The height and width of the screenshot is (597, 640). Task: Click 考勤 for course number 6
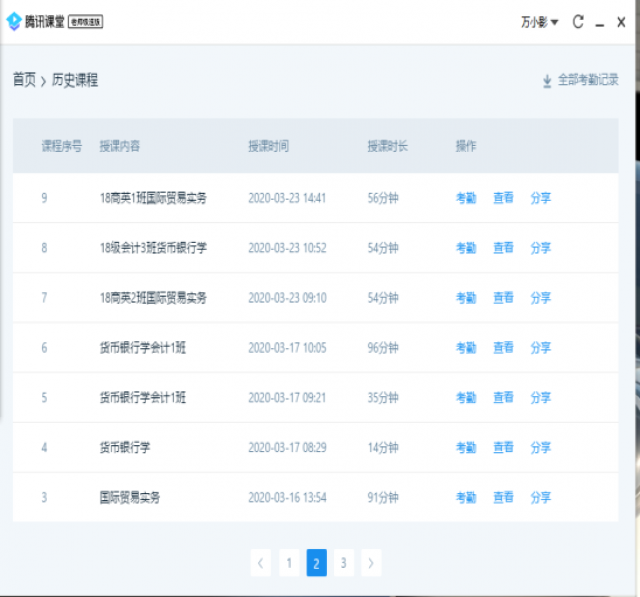point(466,348)
